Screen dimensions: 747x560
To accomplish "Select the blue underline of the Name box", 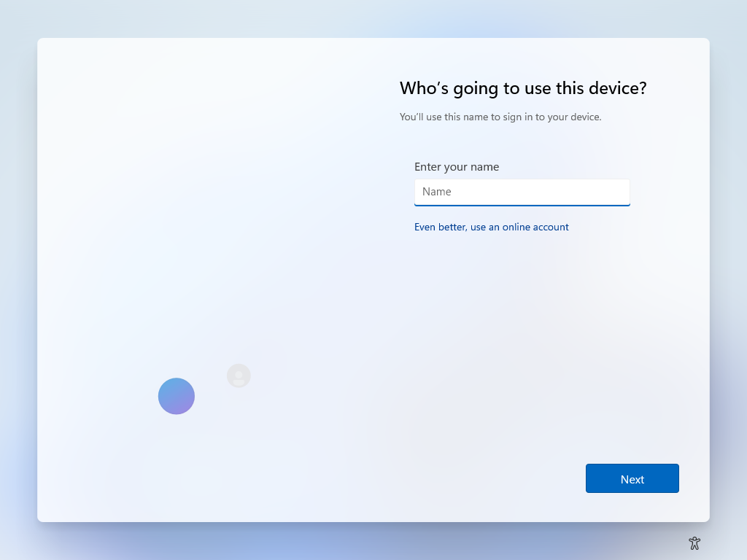I will (522, 205).
